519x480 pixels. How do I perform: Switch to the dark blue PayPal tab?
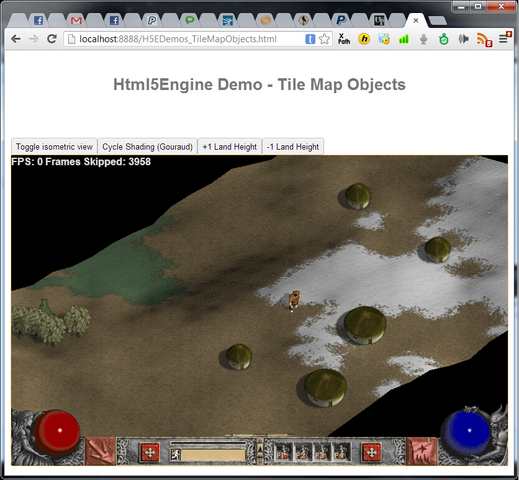click(341, 21)
